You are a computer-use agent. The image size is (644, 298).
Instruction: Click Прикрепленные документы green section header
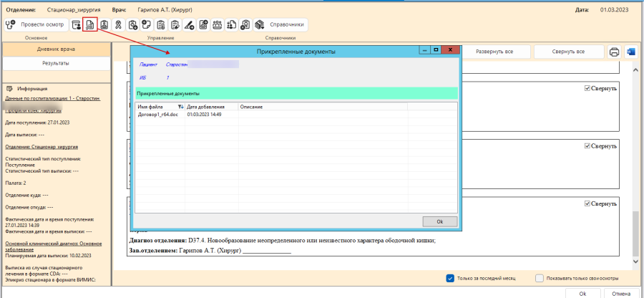(296, 93)
